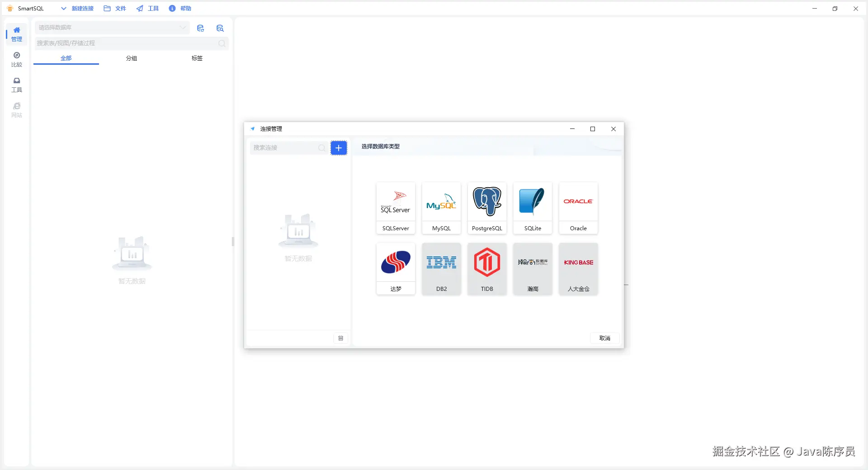Add a new connection with plus button
This screenshot has width=868, height=470.
[339, 148]
